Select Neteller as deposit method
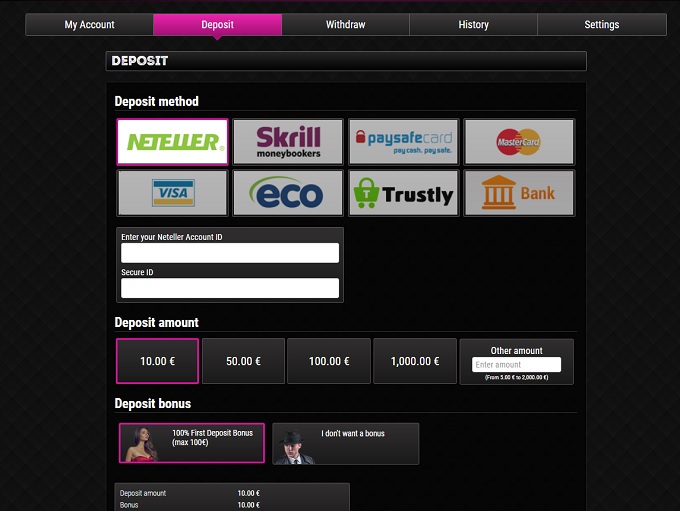This screenshot has width=680, height=511. point(172,142)
